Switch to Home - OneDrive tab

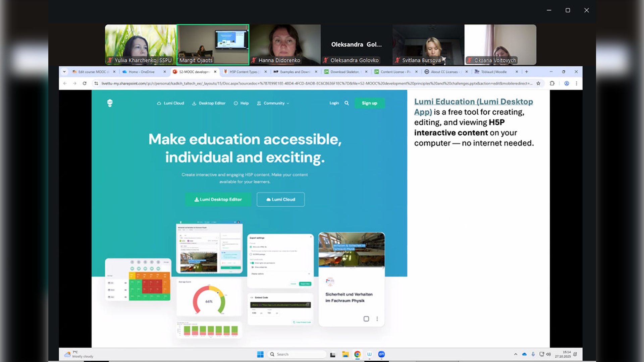point(142,72)
